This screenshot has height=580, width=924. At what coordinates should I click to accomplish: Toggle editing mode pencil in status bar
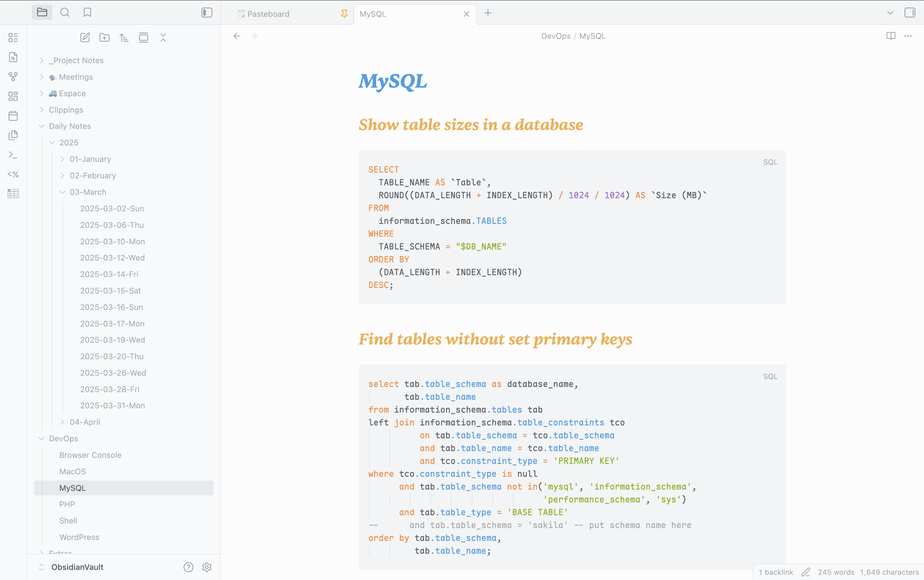(806, 572)
